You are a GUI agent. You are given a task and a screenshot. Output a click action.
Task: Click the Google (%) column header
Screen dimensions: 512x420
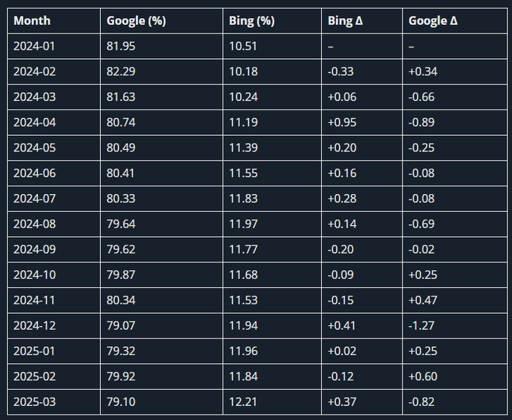pos(161,21)
